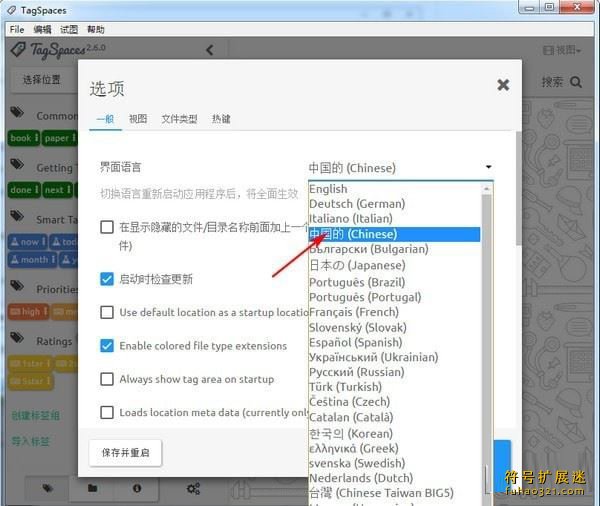Check Always show tag area on startup

pyautogui.click(x=107, y=379)
